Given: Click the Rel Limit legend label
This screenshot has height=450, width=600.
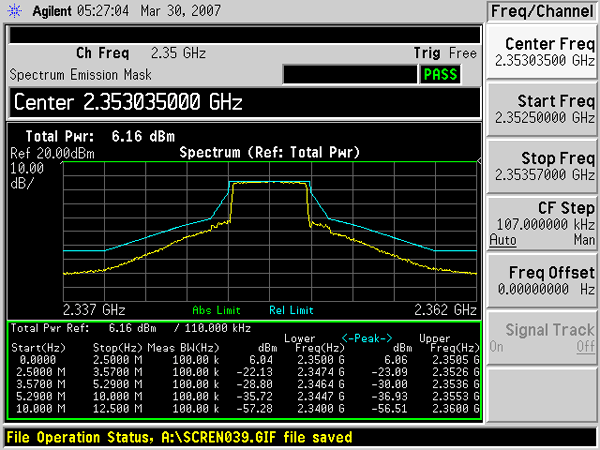Looking at the screenshot, I should [293, 309].
